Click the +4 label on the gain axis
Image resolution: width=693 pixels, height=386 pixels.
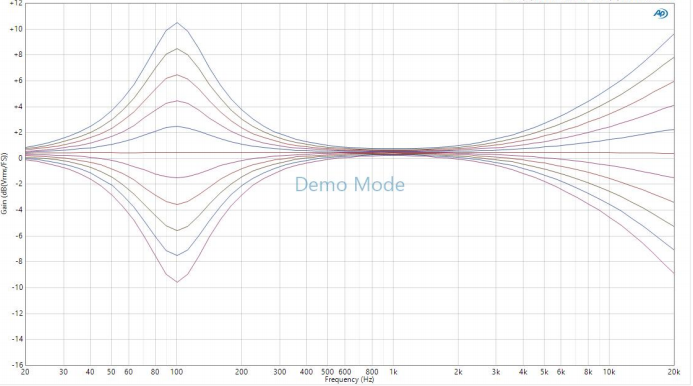click(18, 107)
